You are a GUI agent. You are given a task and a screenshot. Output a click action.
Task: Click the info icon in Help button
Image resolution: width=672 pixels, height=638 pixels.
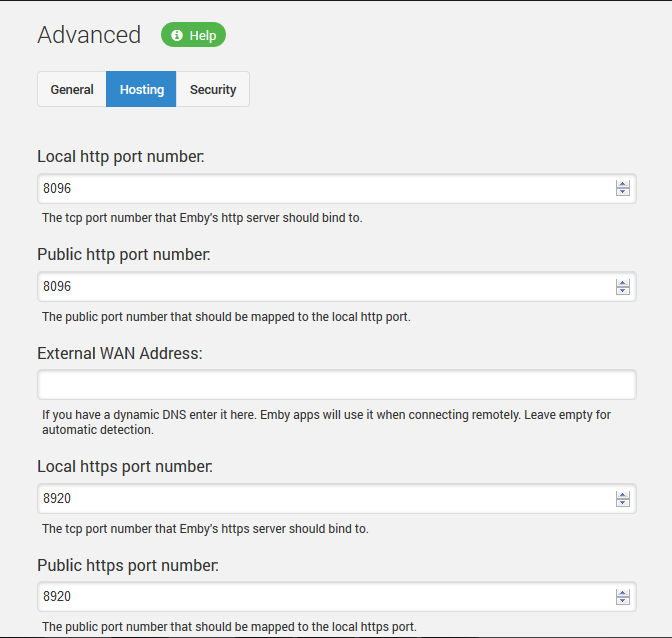tap(177, 35)
